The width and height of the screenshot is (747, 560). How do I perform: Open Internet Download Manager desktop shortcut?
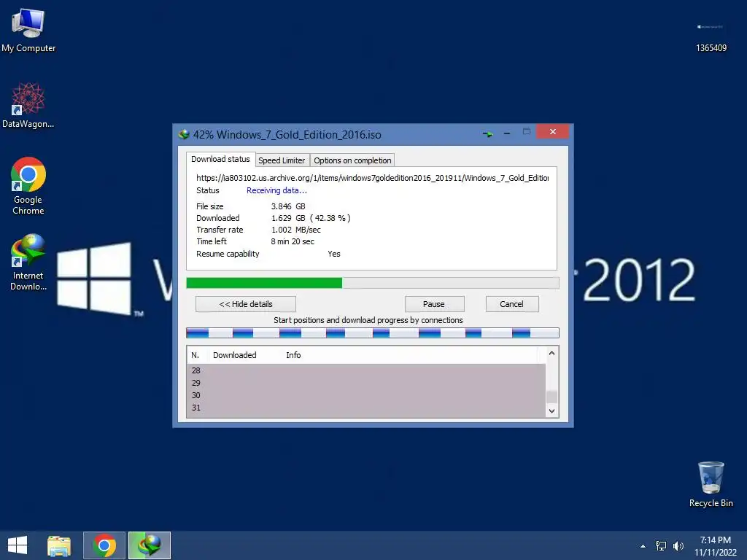click(28, 262)
